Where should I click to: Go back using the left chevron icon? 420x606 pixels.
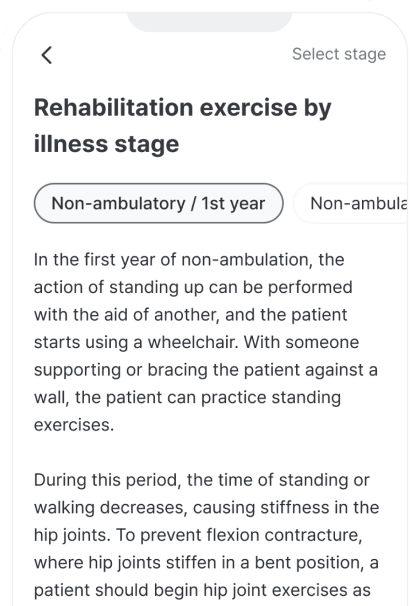point(47,55)
